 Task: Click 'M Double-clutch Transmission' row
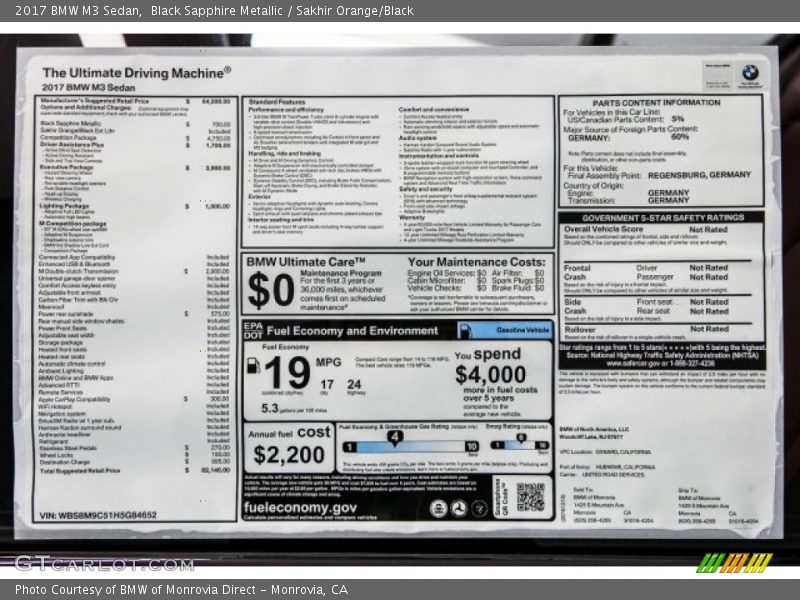click(x=135, y=271)
